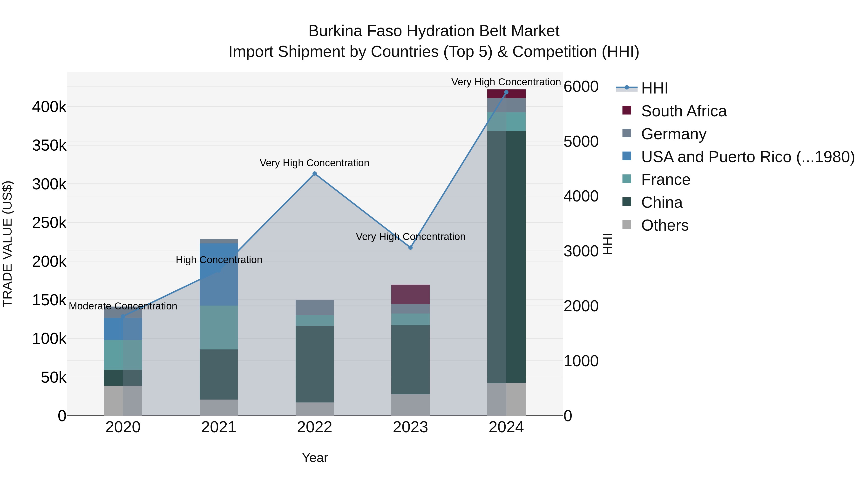Click 'Very High Concentration' annotation above 2024
The height and width of the screenshot is (488, 868).
[x=506, y=82]
